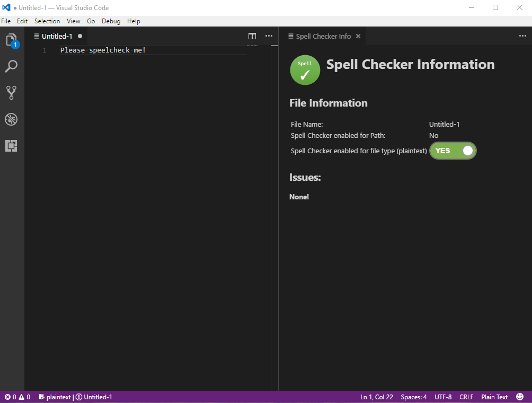Click the 'File Name:' label
The height and width of the screenshot is (403, 532).
click(307, 124)
